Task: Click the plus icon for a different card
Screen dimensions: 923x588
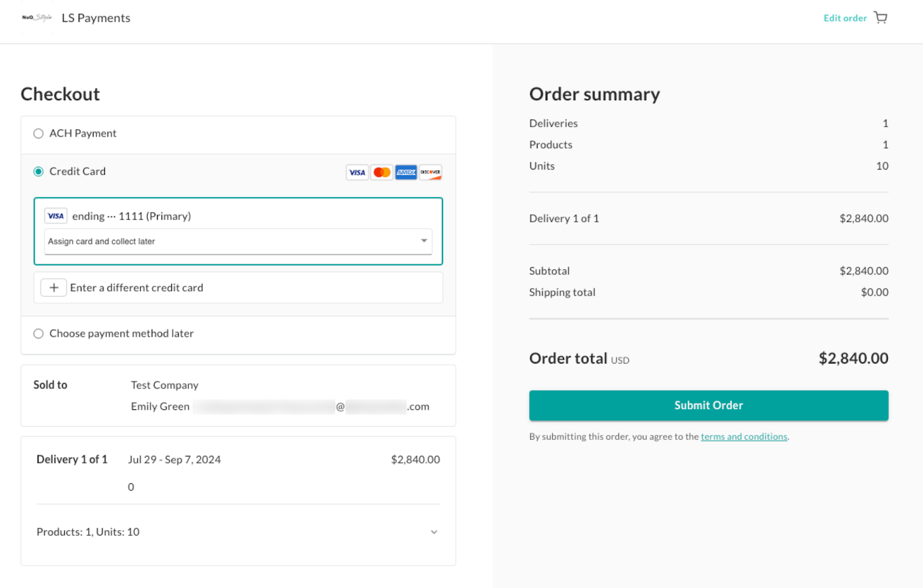Action: [54, 288]
